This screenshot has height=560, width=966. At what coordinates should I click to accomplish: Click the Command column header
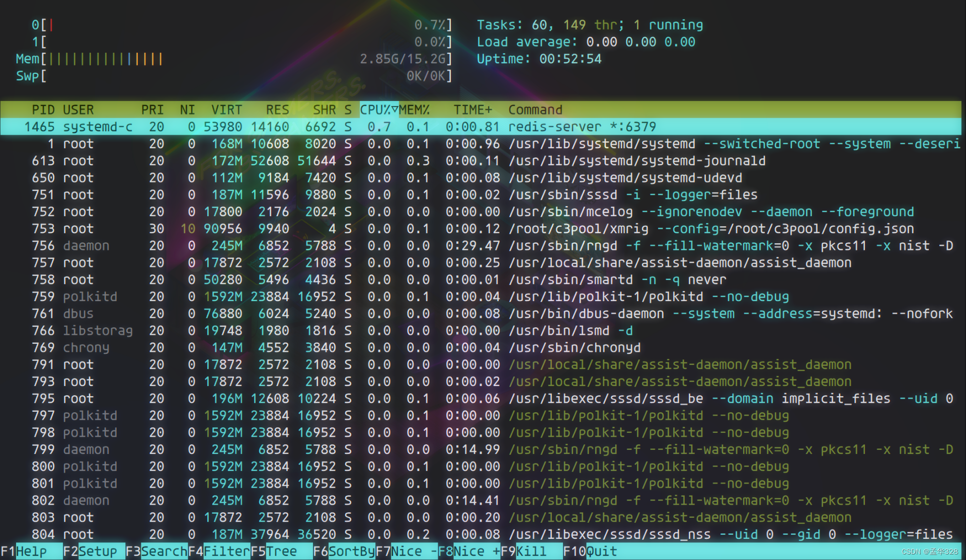point(535,110)
